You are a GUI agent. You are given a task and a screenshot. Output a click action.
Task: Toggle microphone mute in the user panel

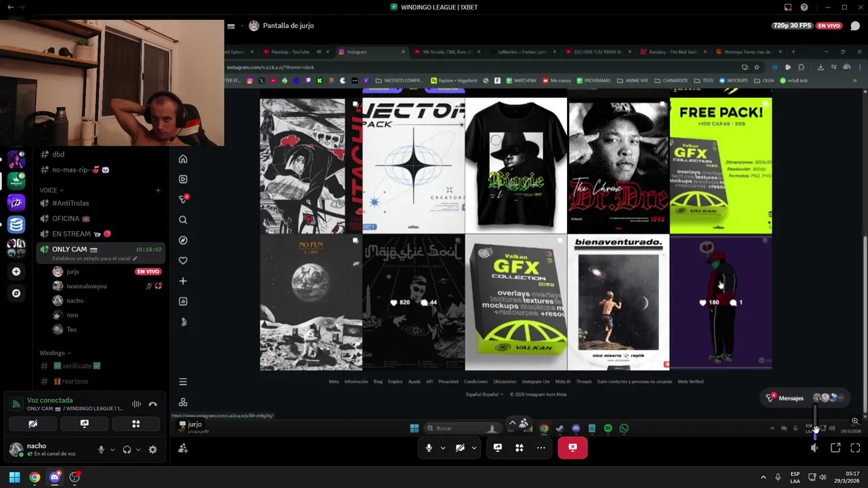101,449
